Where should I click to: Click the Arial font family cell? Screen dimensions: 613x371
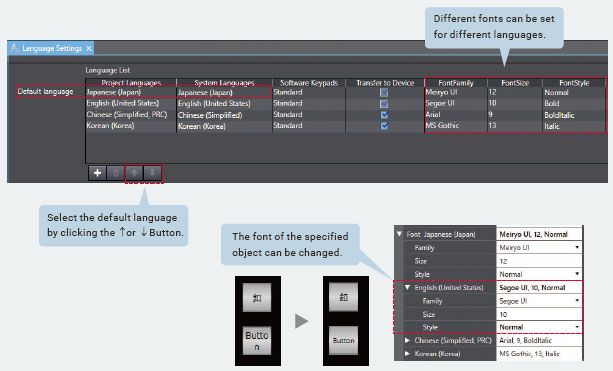coord(456,115)
